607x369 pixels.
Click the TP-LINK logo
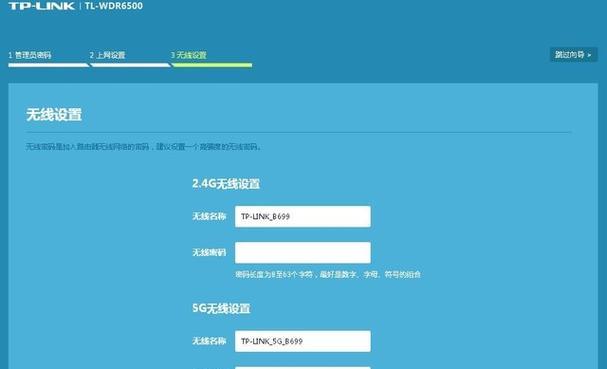click(42, 6)
